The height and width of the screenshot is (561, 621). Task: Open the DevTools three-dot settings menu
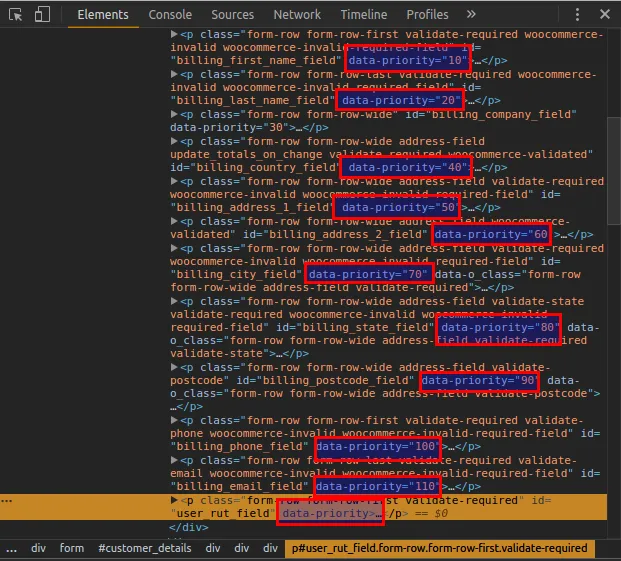577,14
